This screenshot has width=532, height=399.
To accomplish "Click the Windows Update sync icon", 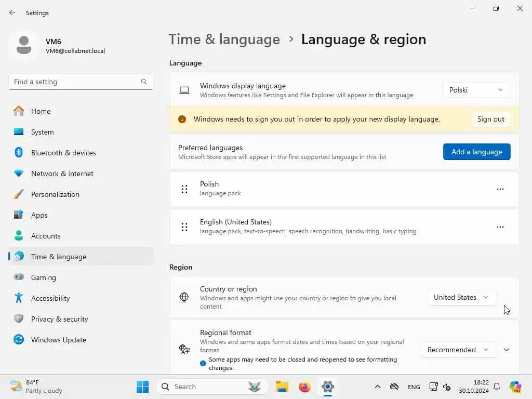I will pyautogui.click(x=19, y=339).
